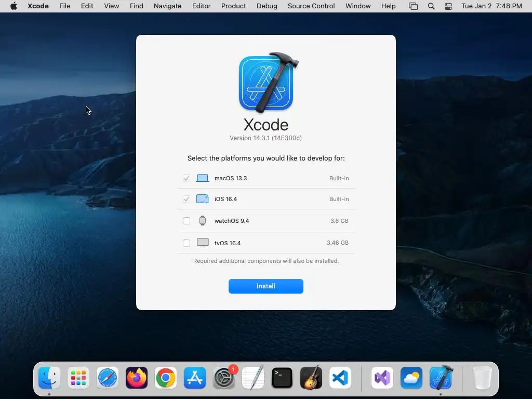Viewport: 532px width, 399px height.
Task: Open the Xcode application menu
Action: click(x=38, y=6)
